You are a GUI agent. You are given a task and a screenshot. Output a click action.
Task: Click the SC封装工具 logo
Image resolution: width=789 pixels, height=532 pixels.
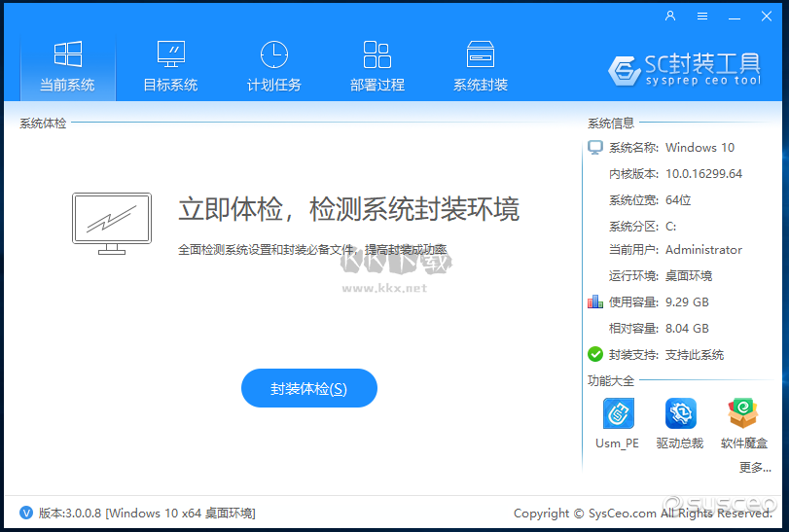pyautogui.click(x=684, y=69)
